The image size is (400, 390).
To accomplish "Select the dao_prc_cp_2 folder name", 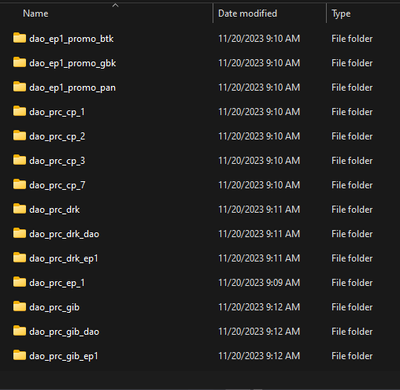I will (x=57, y=136).
